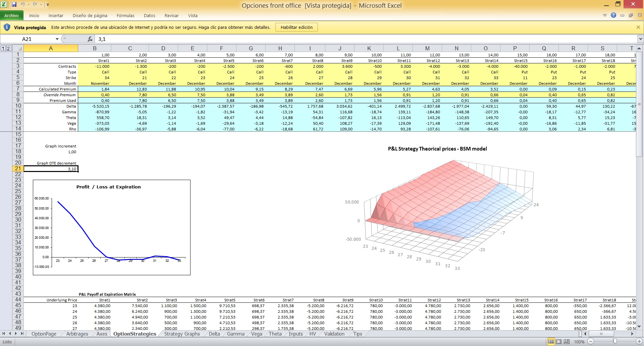
Task: Open the Archivo menu button
Action: 11,15
